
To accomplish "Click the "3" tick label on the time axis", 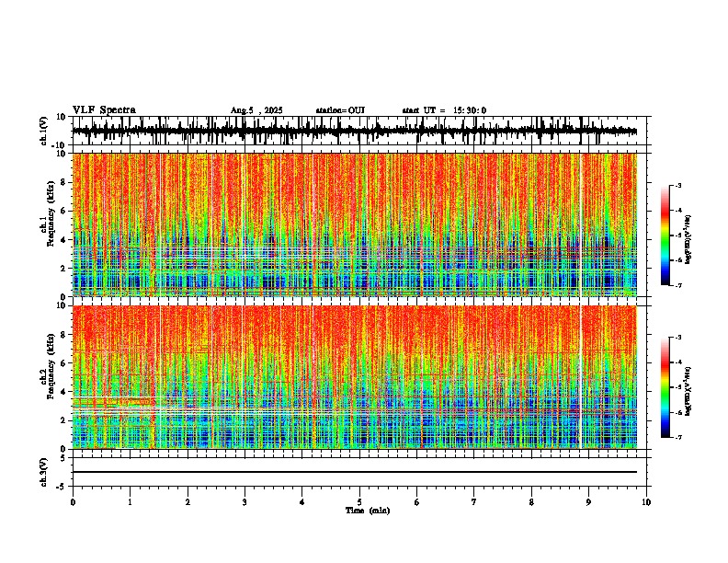I will pyautogui.click(x=245, y=502).
